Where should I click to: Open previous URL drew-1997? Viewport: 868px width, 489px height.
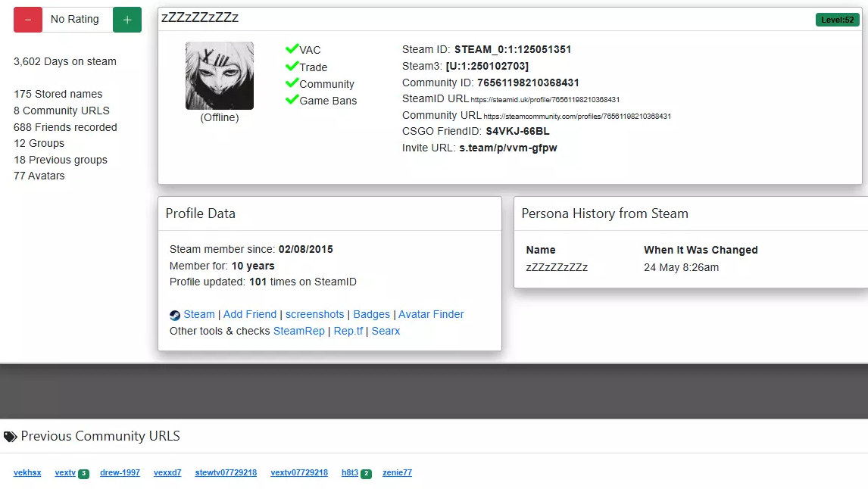120,472
